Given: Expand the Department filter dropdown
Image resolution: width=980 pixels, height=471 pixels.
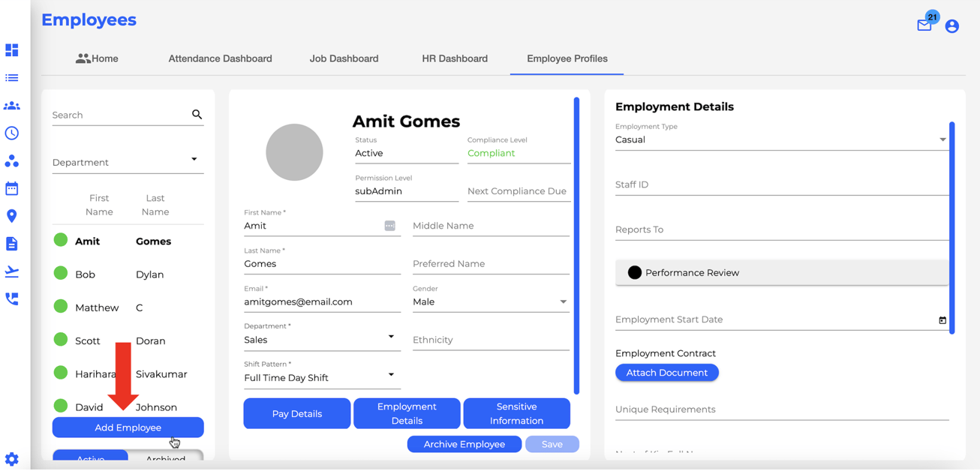Looking at the screenshot, I should pyautogui.click(x=128, y=161).
